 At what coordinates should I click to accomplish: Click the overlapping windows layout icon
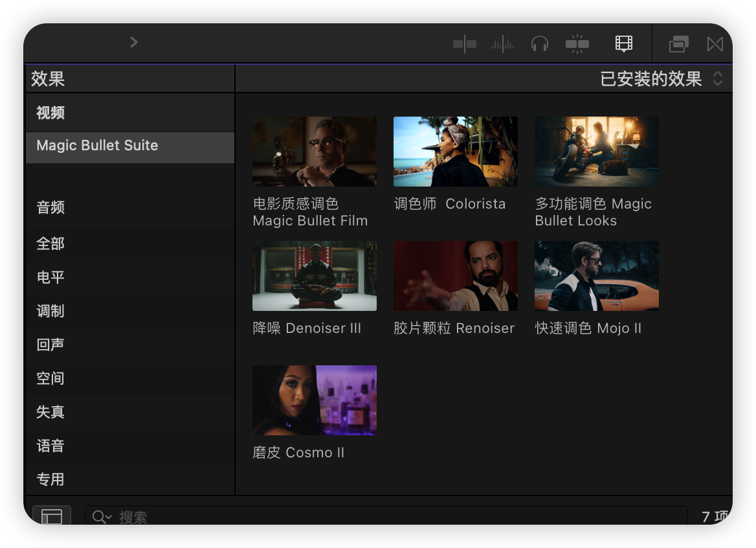point(679,44)
